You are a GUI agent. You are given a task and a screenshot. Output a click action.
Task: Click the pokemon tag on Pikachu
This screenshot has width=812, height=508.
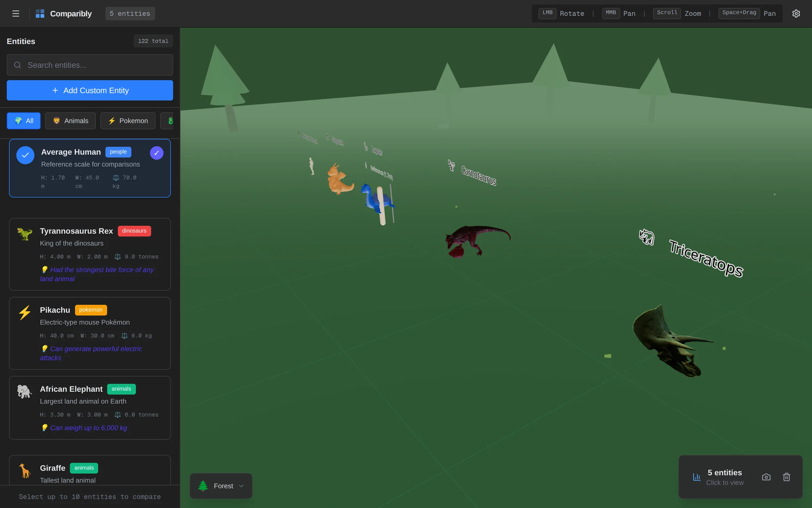91,310
